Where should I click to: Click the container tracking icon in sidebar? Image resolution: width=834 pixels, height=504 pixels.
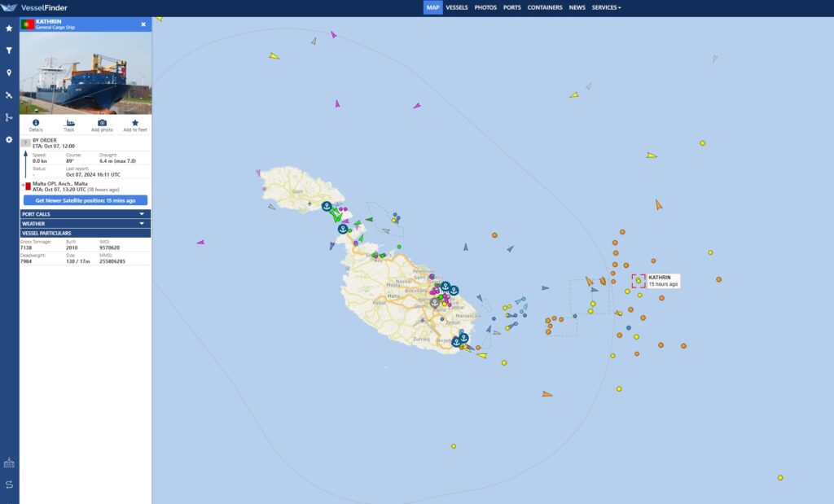[9, 462]
